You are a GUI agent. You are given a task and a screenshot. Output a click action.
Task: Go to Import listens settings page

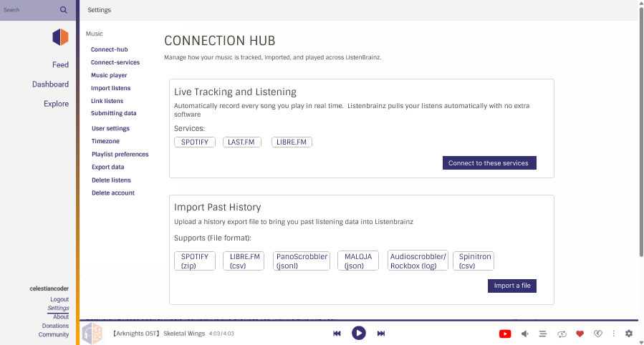coord(110,88)
